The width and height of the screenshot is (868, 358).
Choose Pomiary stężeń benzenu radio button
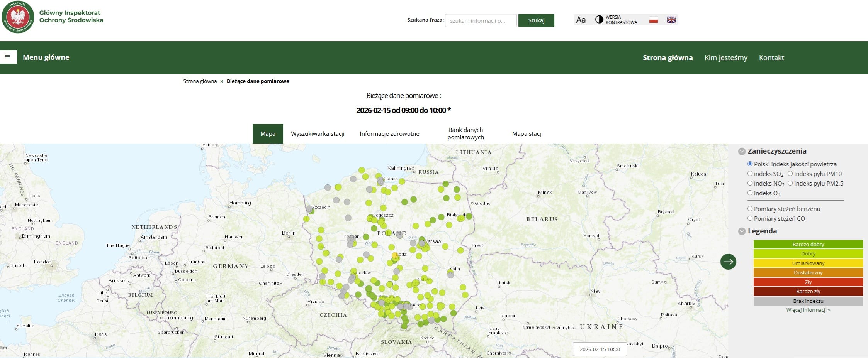pyautogui.click(x=750, y=209)
